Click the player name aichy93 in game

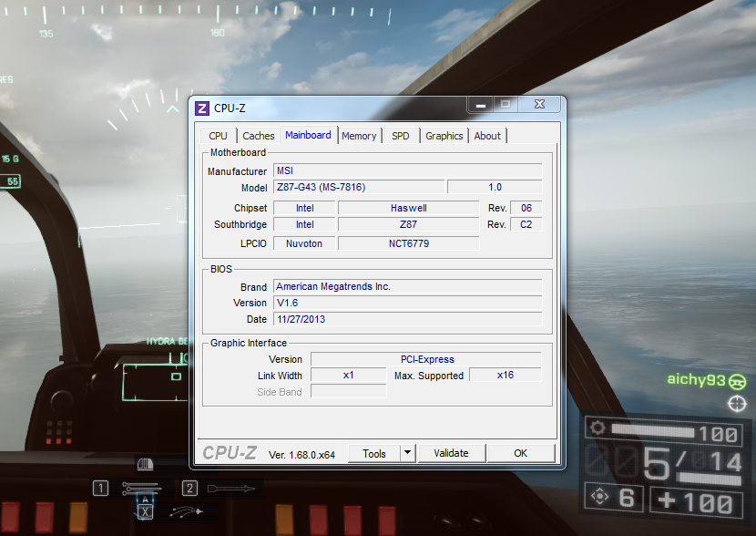(x=696, y=380)
